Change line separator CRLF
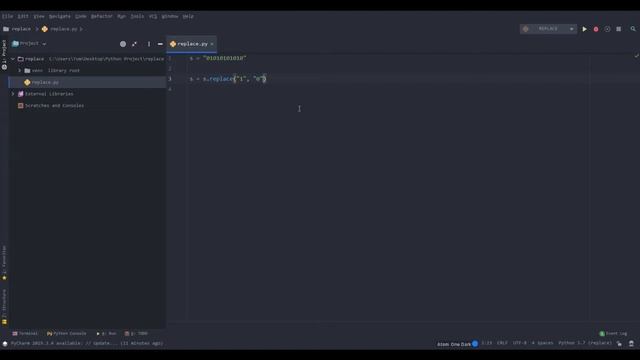The height and width of the screenshot is (360, 640). pyautogui.click(x=502, y=343)
